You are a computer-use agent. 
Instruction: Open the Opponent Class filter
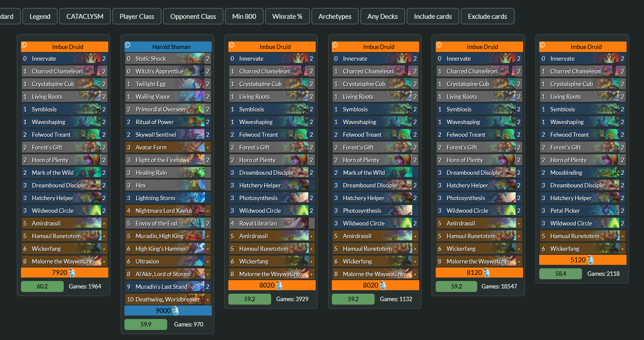click(x=193, y=17)
